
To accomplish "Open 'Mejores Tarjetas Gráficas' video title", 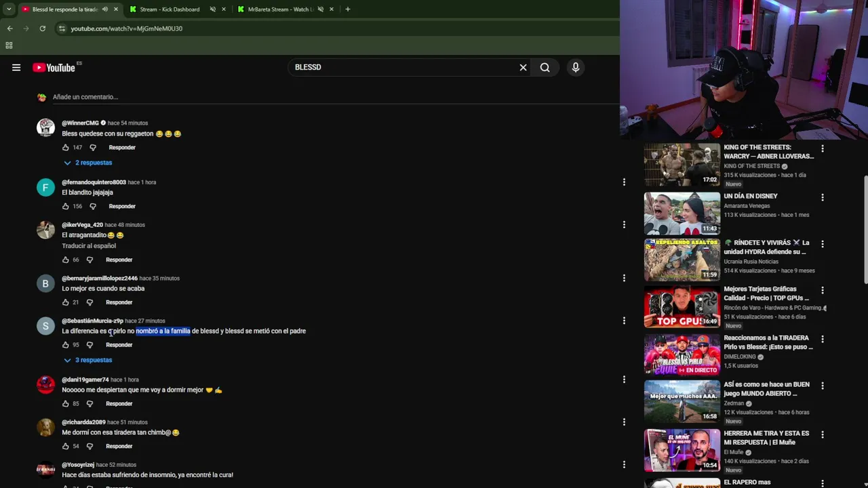I will point(766,293).
